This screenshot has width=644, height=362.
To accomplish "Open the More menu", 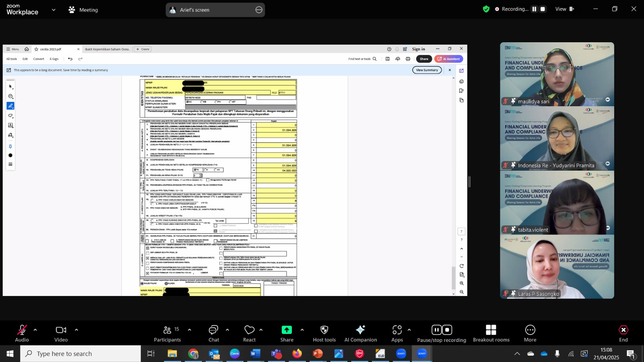I will point(530,333).
